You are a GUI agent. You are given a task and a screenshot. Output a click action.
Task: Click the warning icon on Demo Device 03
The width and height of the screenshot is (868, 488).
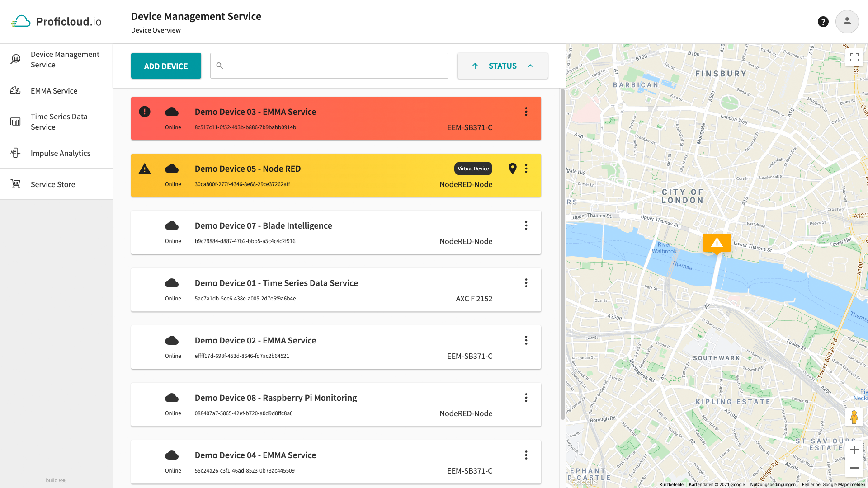(x=144, y=112)
